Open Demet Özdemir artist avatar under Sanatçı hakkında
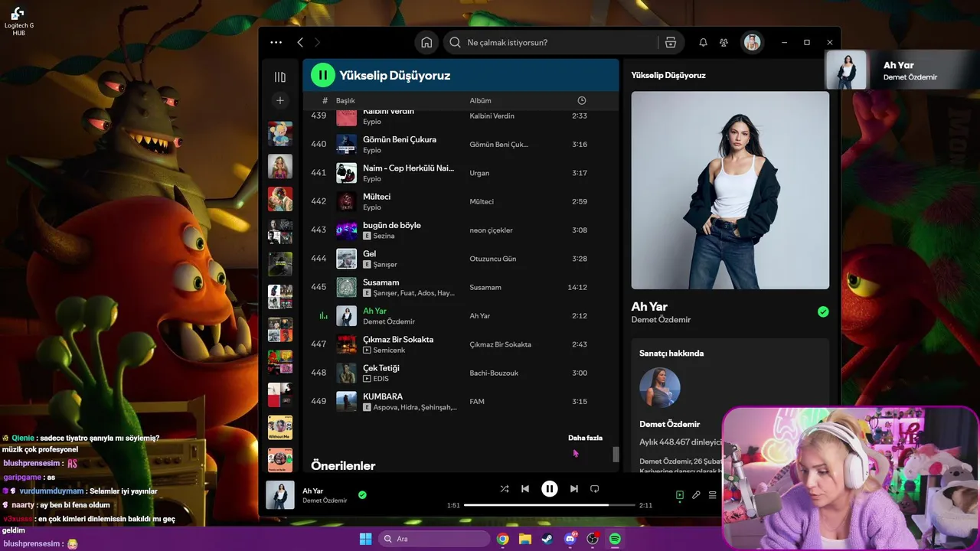The width and height of the screenshot is (980, 551). coord(660,387)
